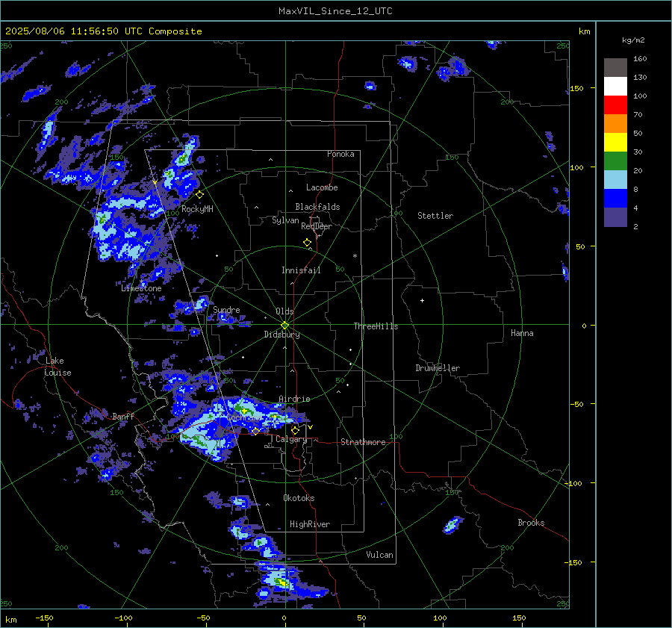Click the kg/m2 legend unit label

[633, 40]
